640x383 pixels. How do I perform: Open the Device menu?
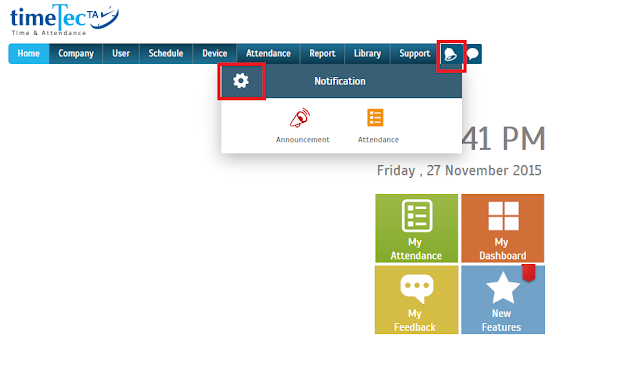(x=215, y=54)
